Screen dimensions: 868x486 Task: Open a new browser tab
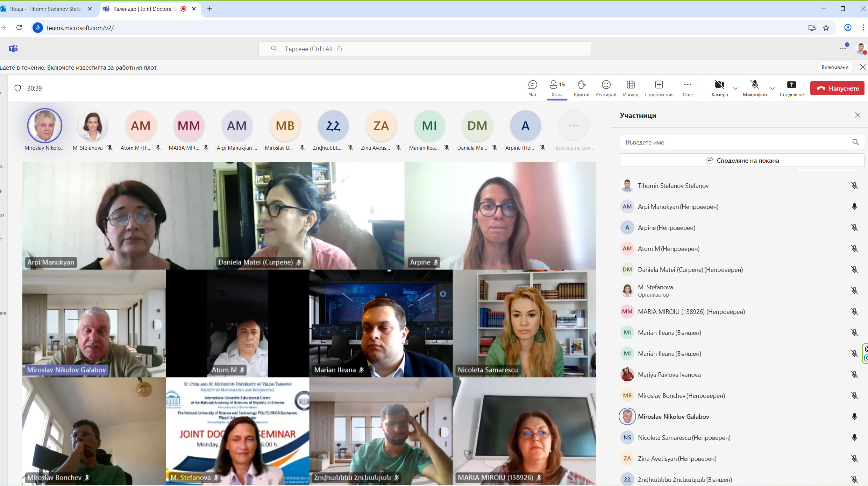click(209, 9)
